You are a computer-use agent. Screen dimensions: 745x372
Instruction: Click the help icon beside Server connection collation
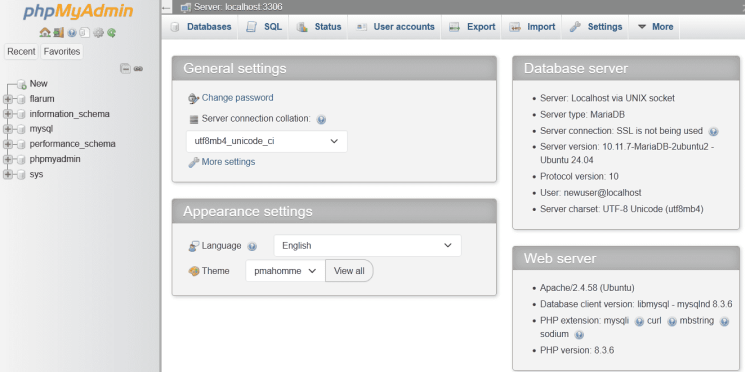(x=321, y=120)
